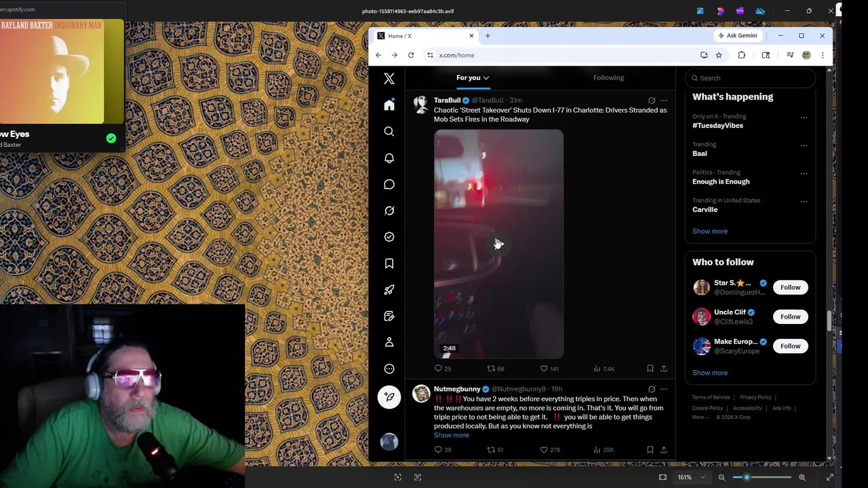
Task: Share the TaraBull post
Action: click(664, 369)
